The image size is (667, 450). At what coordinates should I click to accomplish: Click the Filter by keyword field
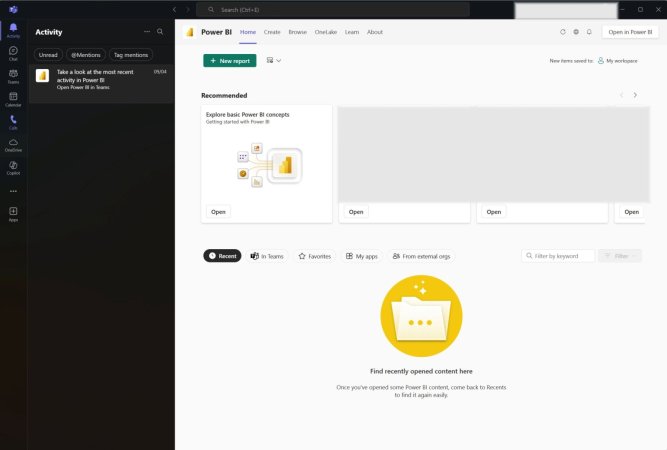(x=558, y=256)
